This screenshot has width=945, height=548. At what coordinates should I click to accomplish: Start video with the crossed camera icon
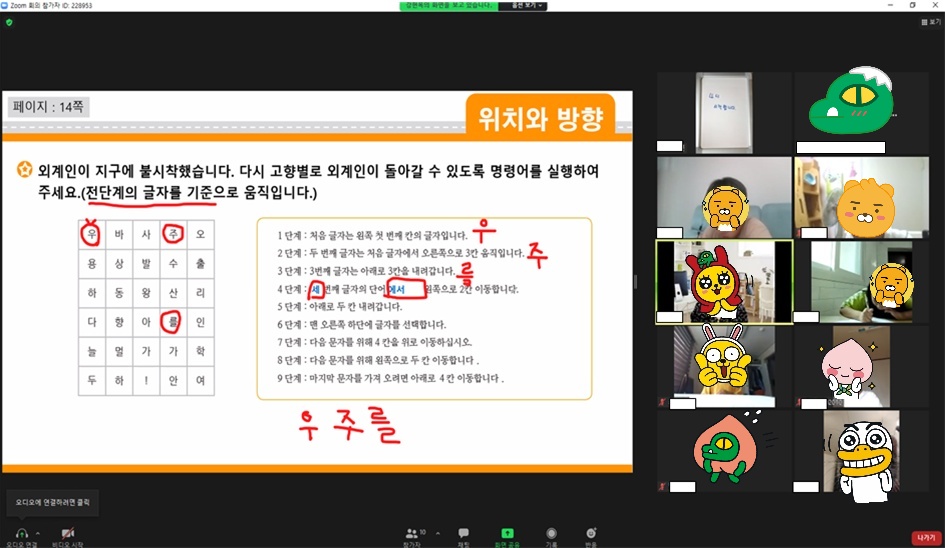coord(68,534)
